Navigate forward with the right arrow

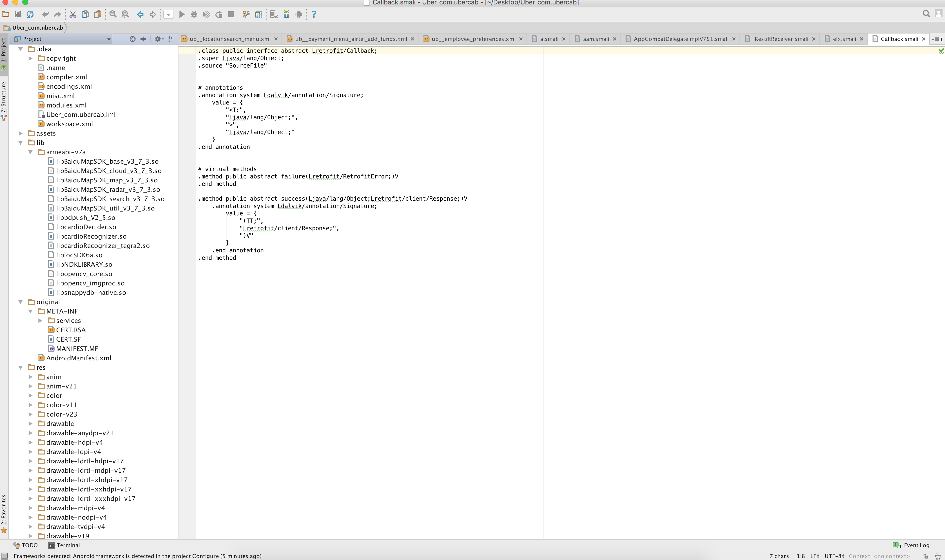153,14
